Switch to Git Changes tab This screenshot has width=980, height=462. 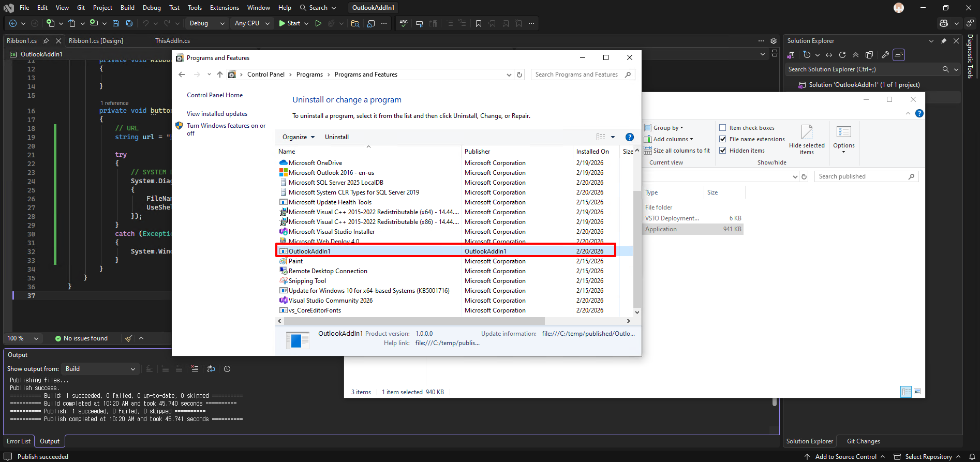coord(863,441)
